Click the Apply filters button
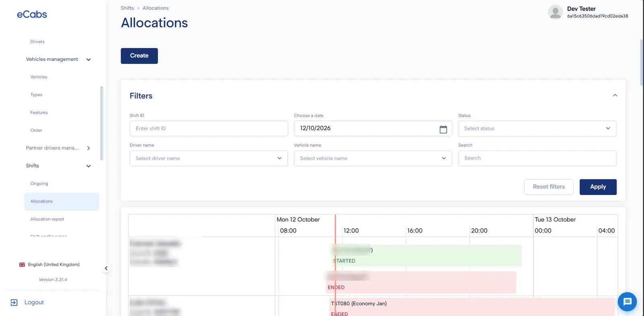 pos(598,187)
